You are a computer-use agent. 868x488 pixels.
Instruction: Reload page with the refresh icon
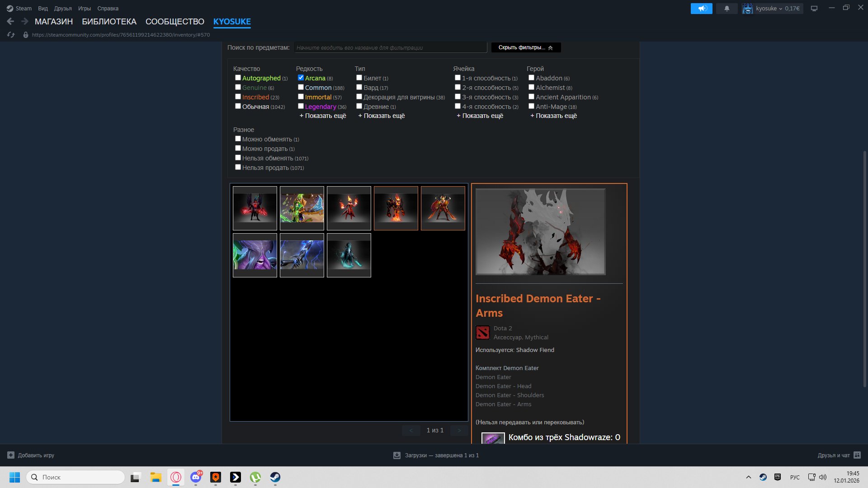[11, 35]
